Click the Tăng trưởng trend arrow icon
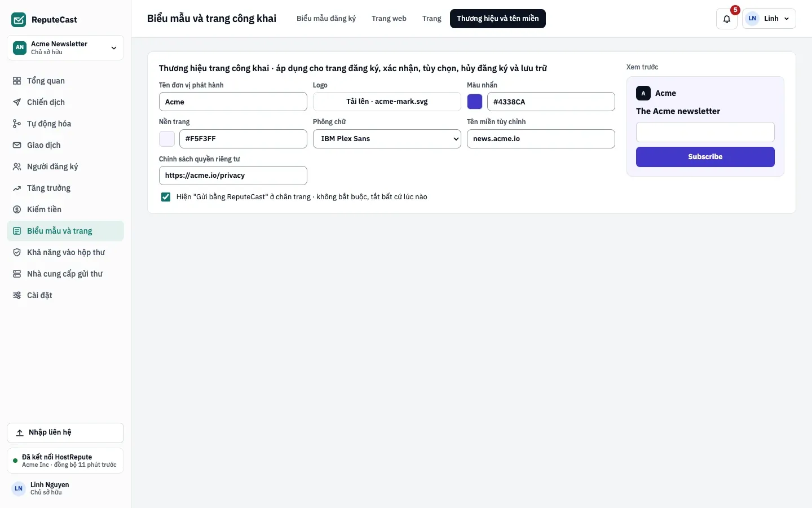The width and height of the screenshot is (812, 508). click(x=17, y=188)
